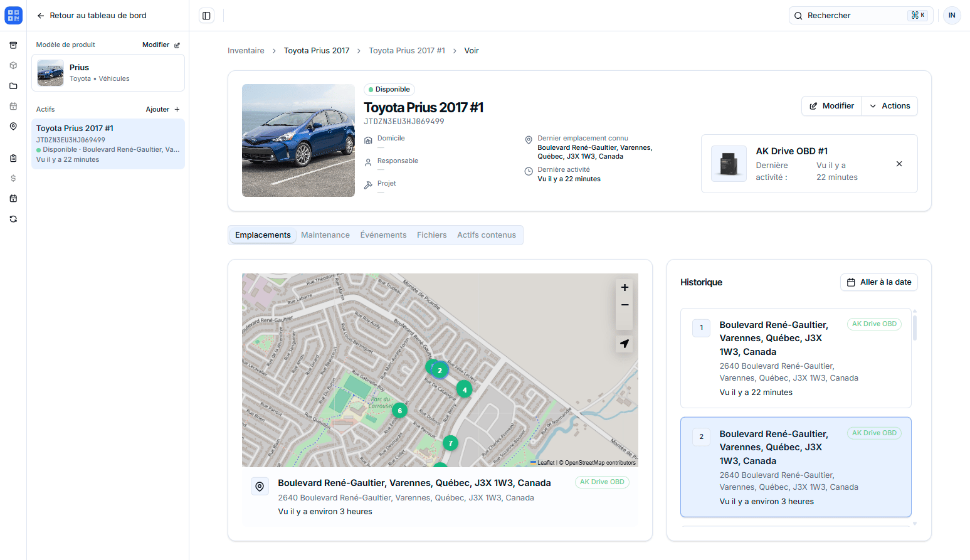Select map marker 7
970x560 pixels.
[x=450, y=443]
